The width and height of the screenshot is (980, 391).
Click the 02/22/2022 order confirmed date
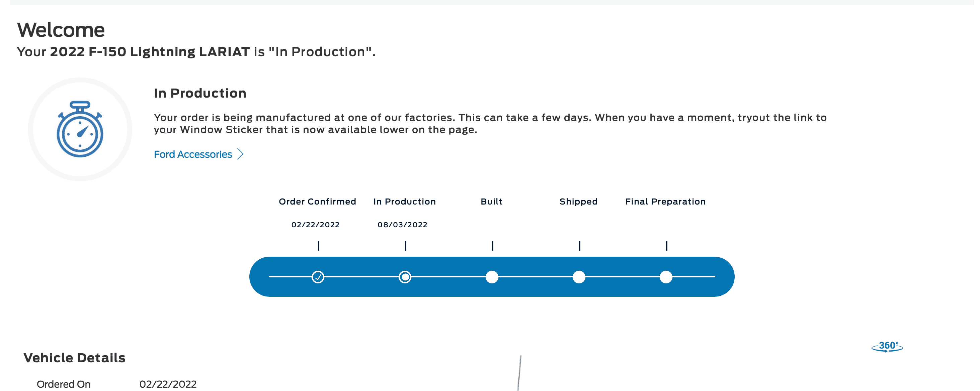coord(315,225)
